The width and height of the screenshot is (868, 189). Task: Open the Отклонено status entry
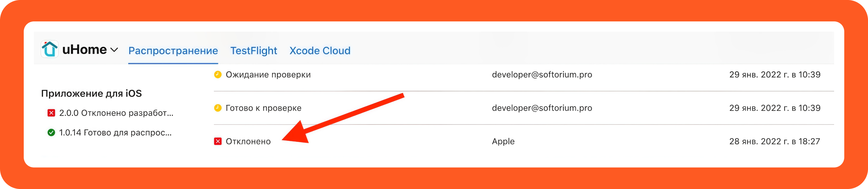[x=248, y=141]
